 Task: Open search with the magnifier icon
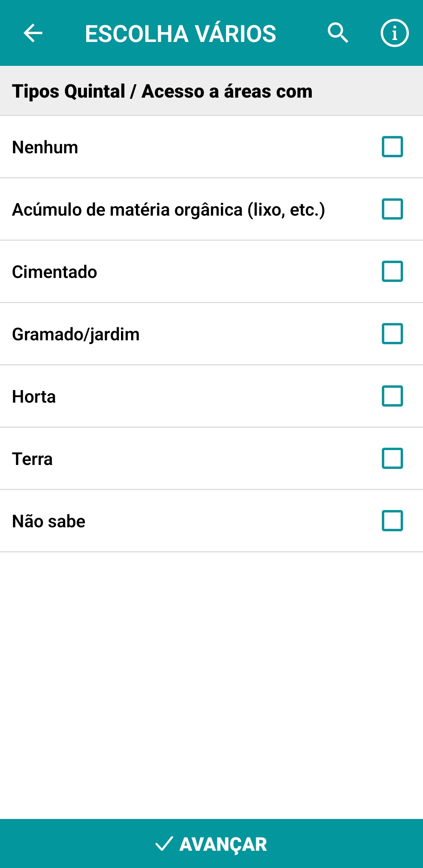point(338,33)
